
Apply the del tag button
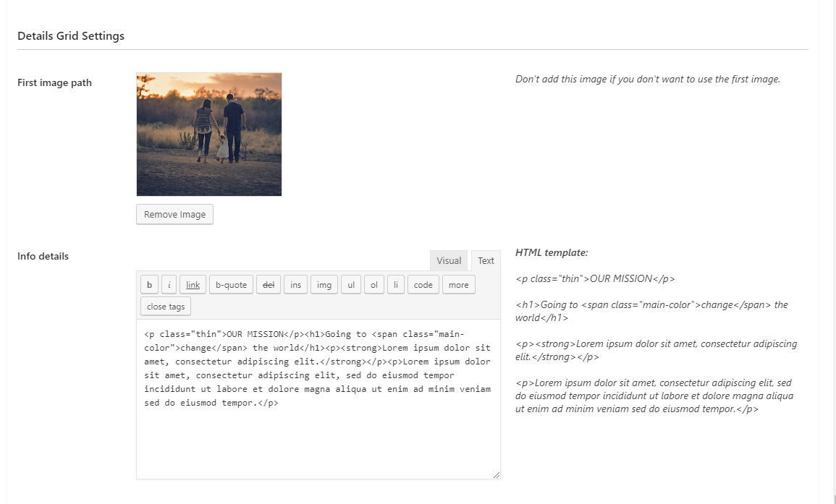(x=269, y=284)
